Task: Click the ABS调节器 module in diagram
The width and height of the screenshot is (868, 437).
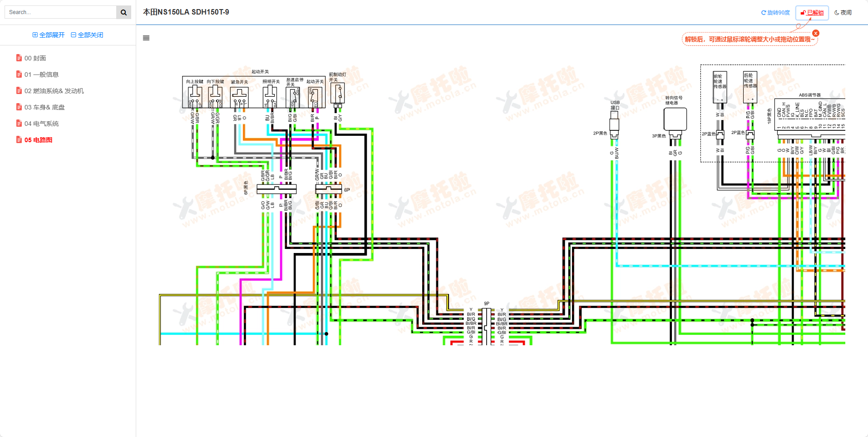Action: click(x=809, y=114)
